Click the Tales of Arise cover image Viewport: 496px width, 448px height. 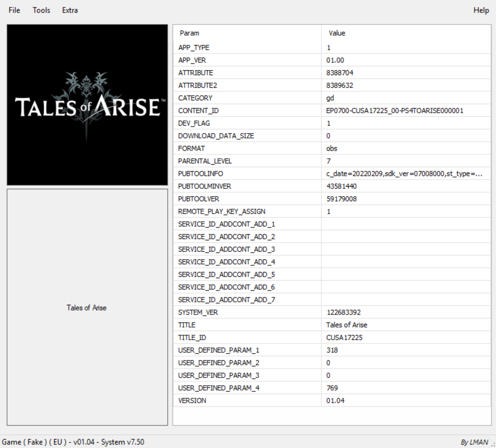[x=87, y=105]
